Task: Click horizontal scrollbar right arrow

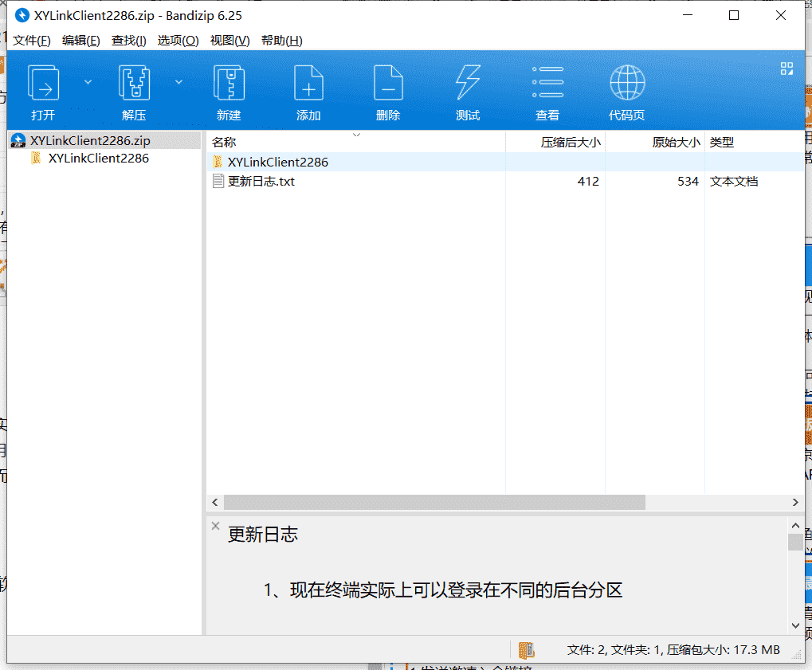Action: [795, 502]
